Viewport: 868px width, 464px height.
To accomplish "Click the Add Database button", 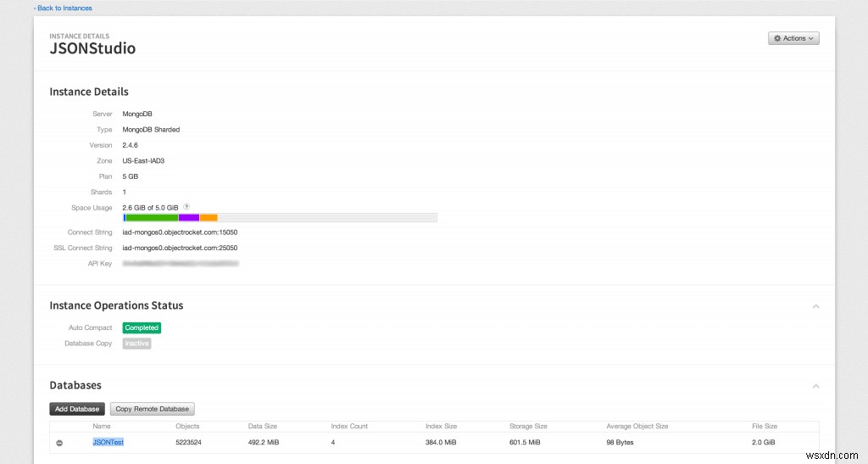I will point(77,409).
